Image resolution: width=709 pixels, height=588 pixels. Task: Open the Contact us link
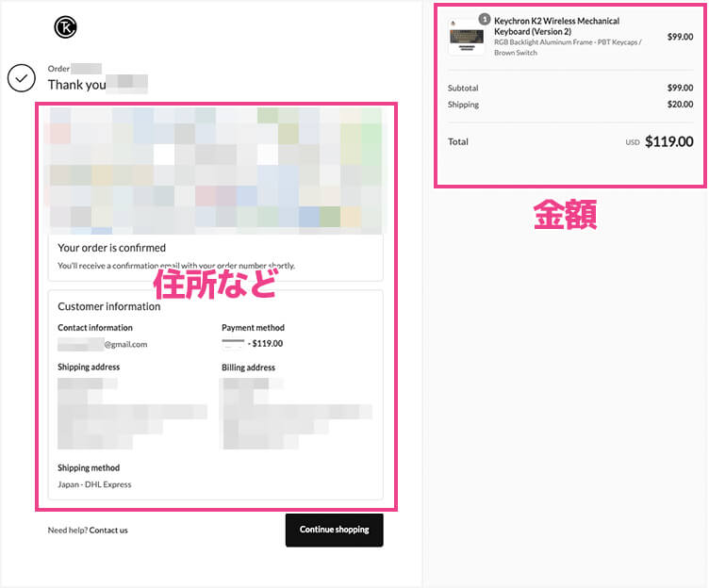[x=108, y=530]
